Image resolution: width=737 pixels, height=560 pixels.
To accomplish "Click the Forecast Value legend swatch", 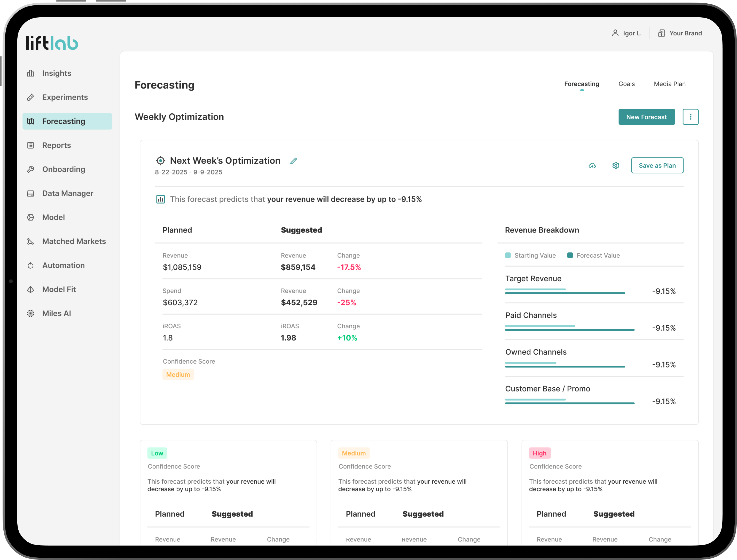I will 570,255.
